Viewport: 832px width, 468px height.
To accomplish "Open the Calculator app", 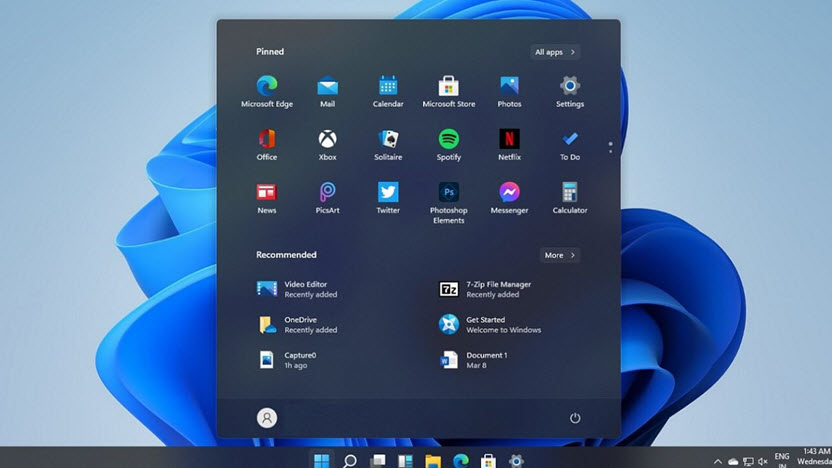I will pos(569,198).
